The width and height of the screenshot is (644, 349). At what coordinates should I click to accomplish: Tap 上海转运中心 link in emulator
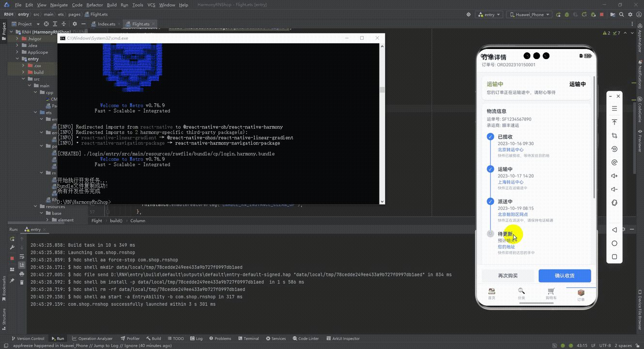pos(510,182)
